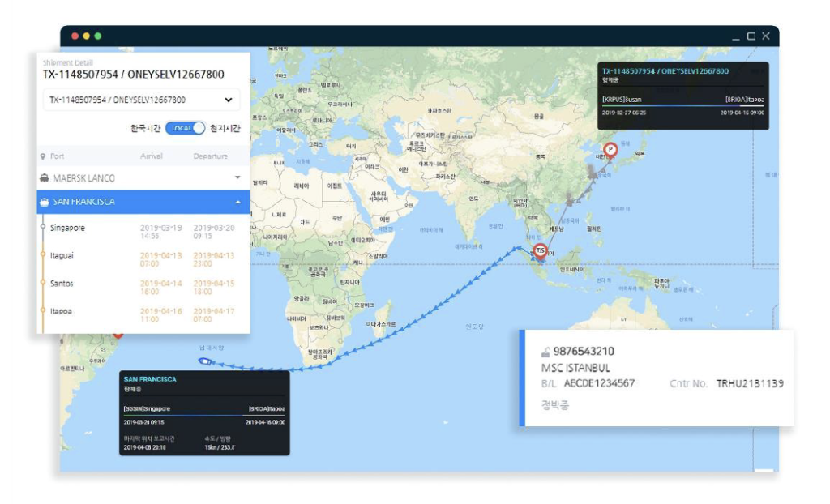This screenshot has width=830, height=504.
Task: Click the 한국시간 label
Action: pyautogui.click(x=146, y=128)
